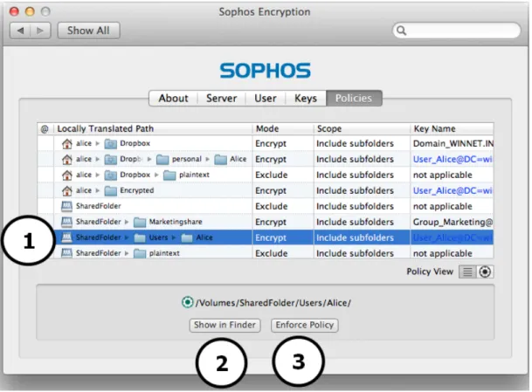Viewport: 532px width, 392px height.
Task: Switch Policy View to list mode
Action: (x=467, y=272)
